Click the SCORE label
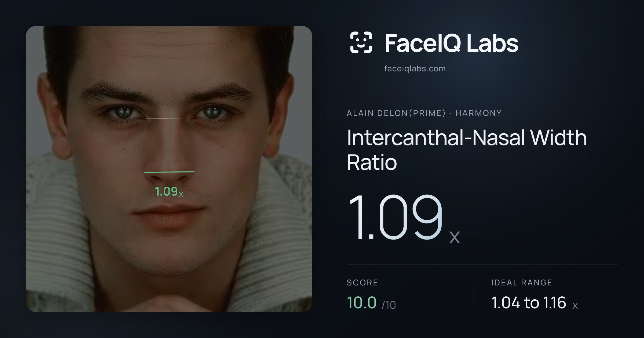The image size is (644, 338). pos(362,282)
